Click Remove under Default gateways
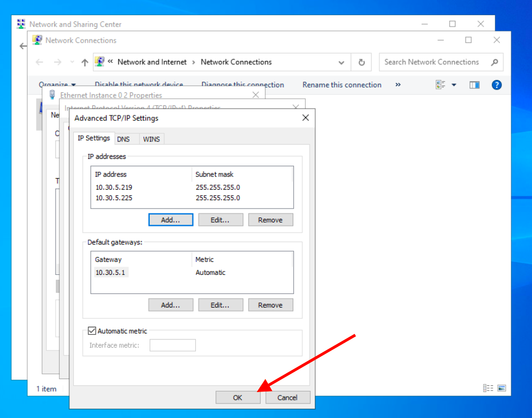532x418 pixels. (x=270, y=305)
